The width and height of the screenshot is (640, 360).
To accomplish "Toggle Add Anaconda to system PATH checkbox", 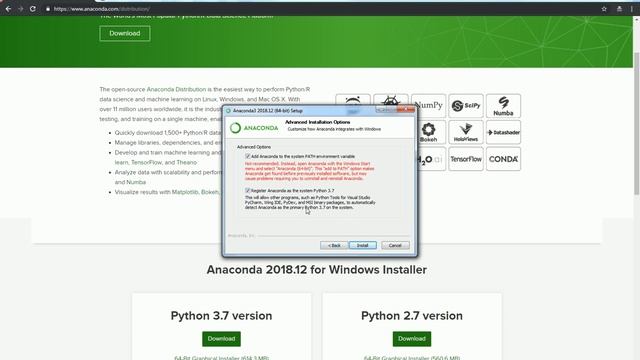I will 247,156.
